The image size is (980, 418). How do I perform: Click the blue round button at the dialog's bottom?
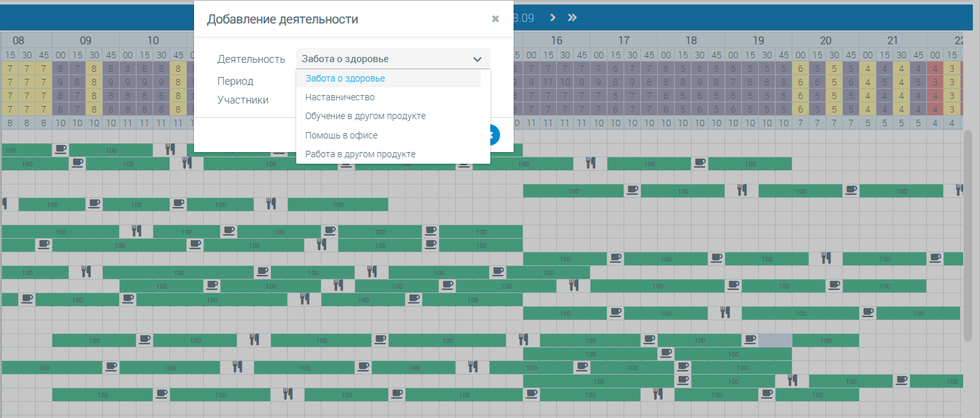[x=492, y=135]
